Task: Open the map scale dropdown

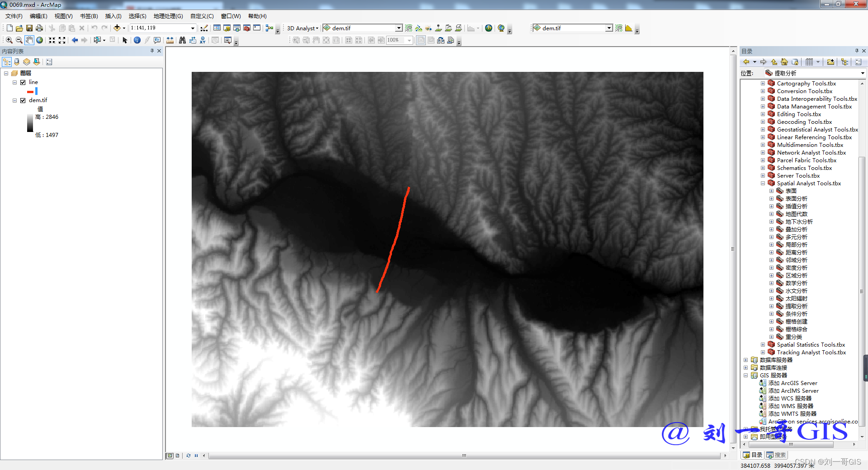Action: click(193, 28)
